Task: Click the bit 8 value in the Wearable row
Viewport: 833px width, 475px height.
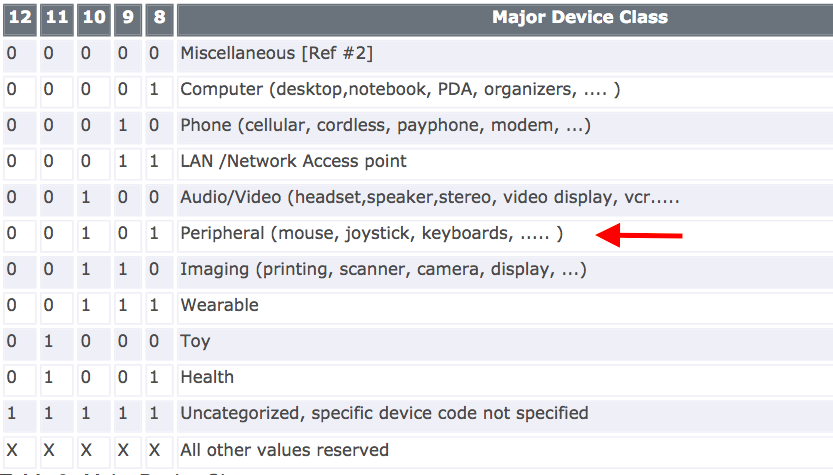Action: coord(154,305)
